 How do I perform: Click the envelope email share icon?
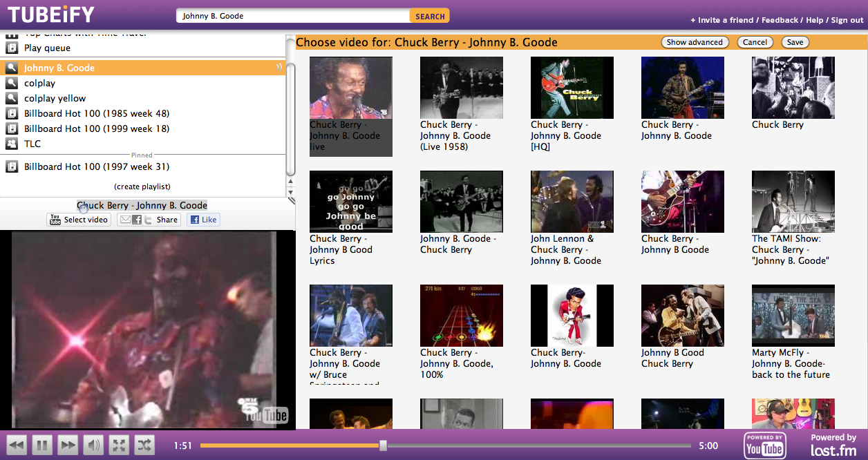click(x=125, y=220)
